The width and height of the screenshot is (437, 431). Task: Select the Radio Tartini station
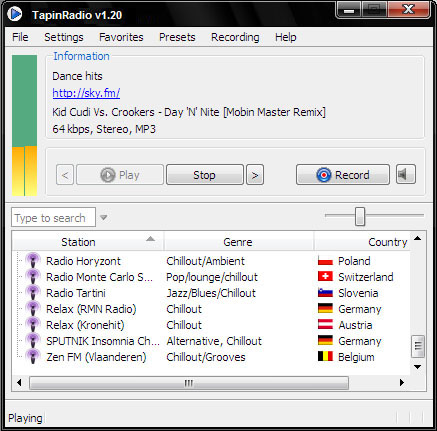[x=76, y=293]
